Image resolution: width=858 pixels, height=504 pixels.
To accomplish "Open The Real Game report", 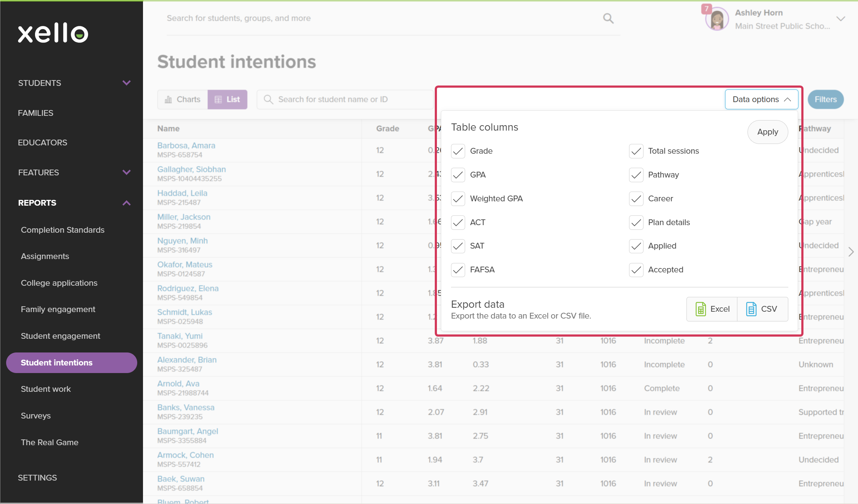I will pyautogui.click(x=49, y=443).
